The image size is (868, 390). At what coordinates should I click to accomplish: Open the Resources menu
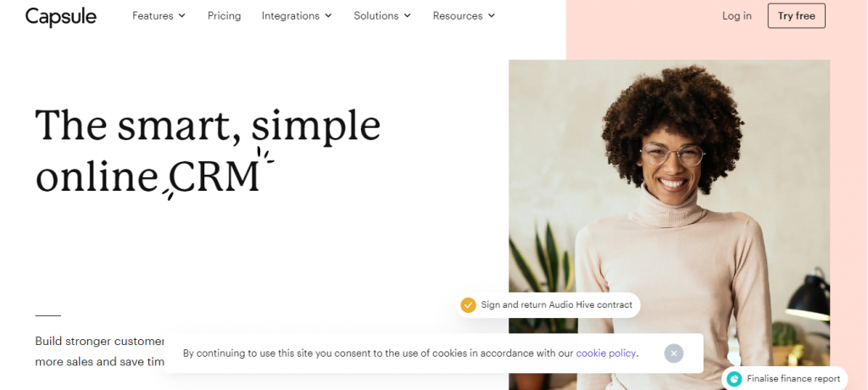(464, 16)
